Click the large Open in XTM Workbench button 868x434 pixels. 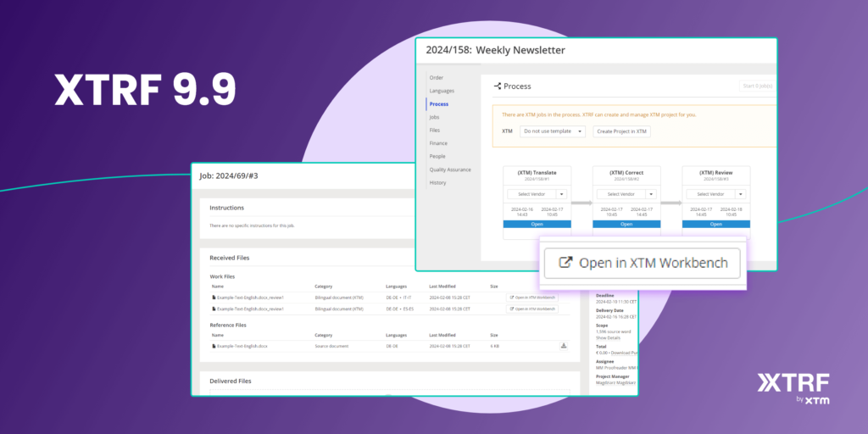point(643,263)
